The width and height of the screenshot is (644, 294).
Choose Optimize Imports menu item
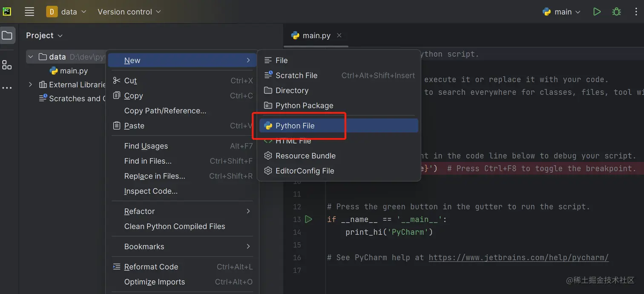[x=182, y=282]
